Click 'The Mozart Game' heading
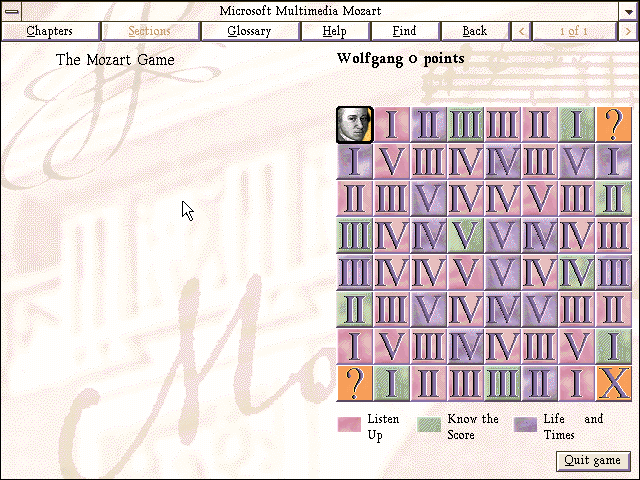The image size is (640, 480). [115, 60]
